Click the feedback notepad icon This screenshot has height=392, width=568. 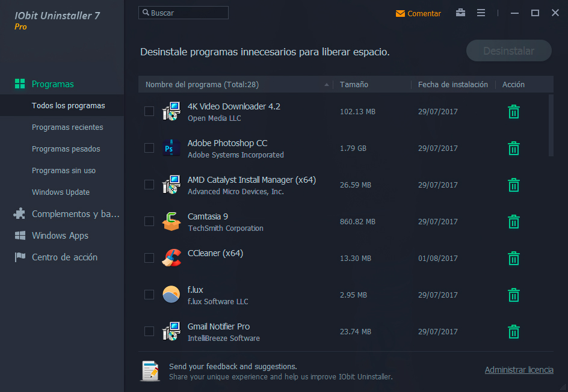150,371
